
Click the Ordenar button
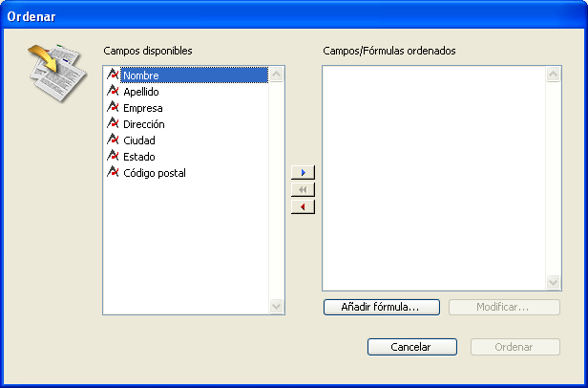[x=514, y=348]
